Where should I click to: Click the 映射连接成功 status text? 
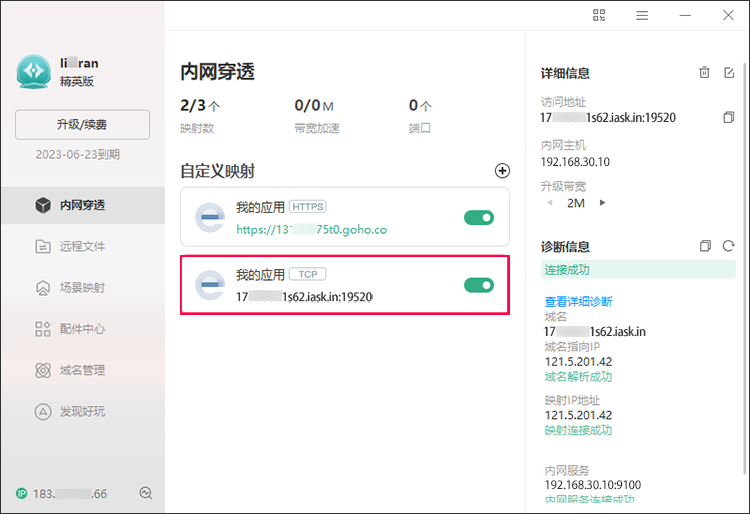coord(578,430)
